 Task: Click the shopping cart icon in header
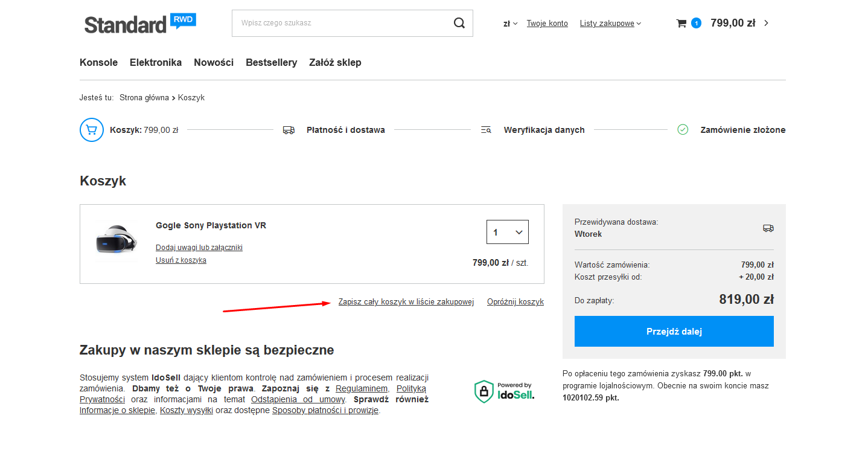[681, 23]
